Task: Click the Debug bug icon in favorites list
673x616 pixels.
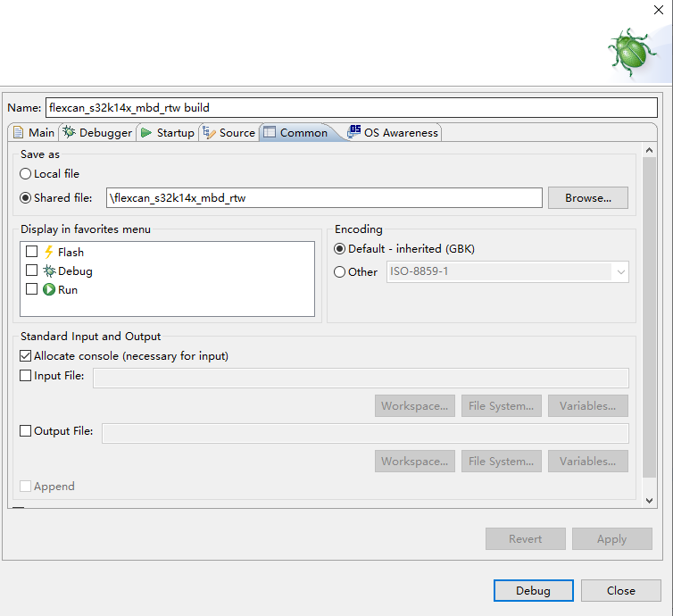Action: click(49, 271)
